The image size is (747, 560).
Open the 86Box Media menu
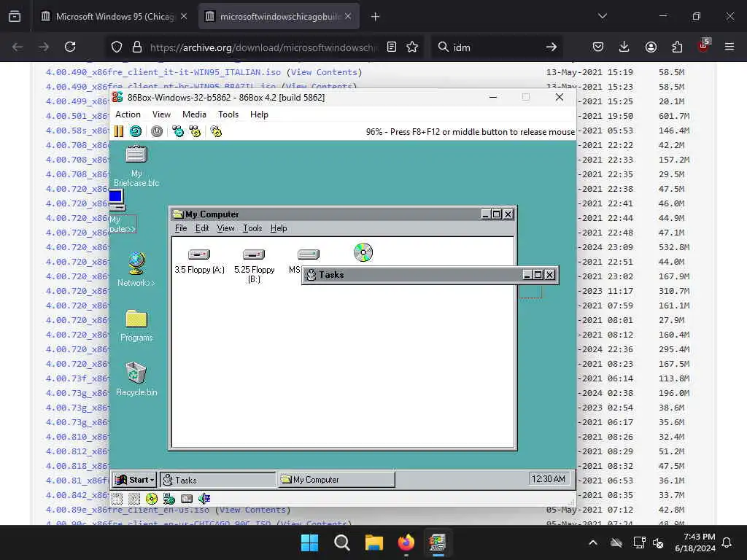coord(194,114)
